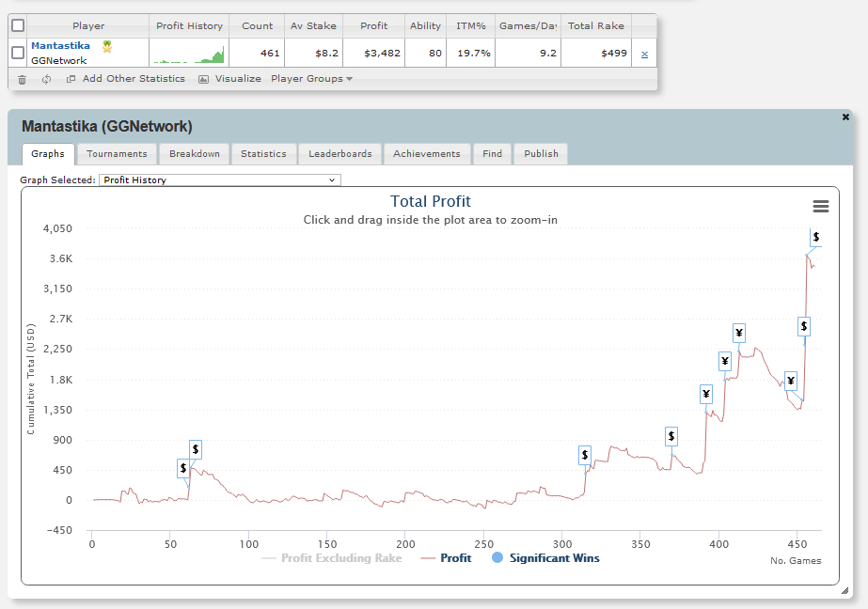Open the chart hamburger menu icon
Screen dimensions: 868x609
pos(820,207)
